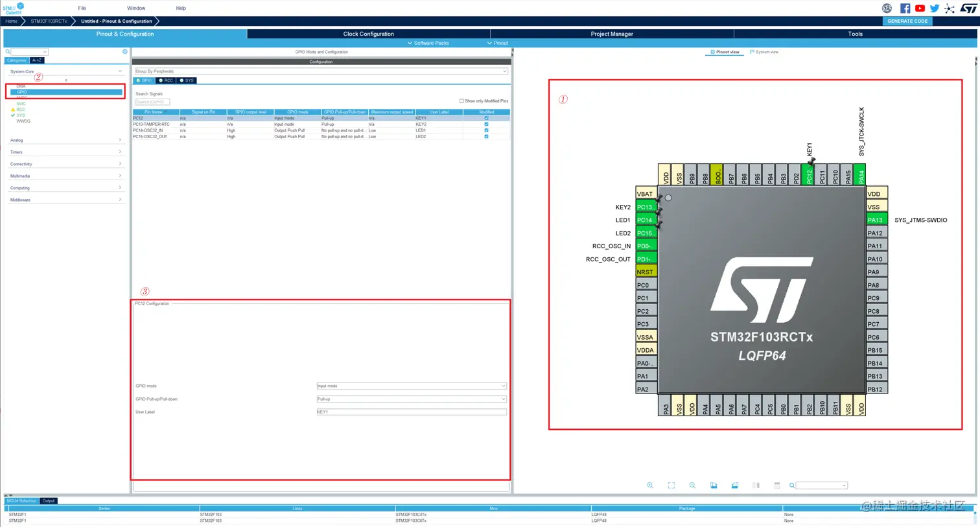Open the File menu

click(x=82, y=8)
